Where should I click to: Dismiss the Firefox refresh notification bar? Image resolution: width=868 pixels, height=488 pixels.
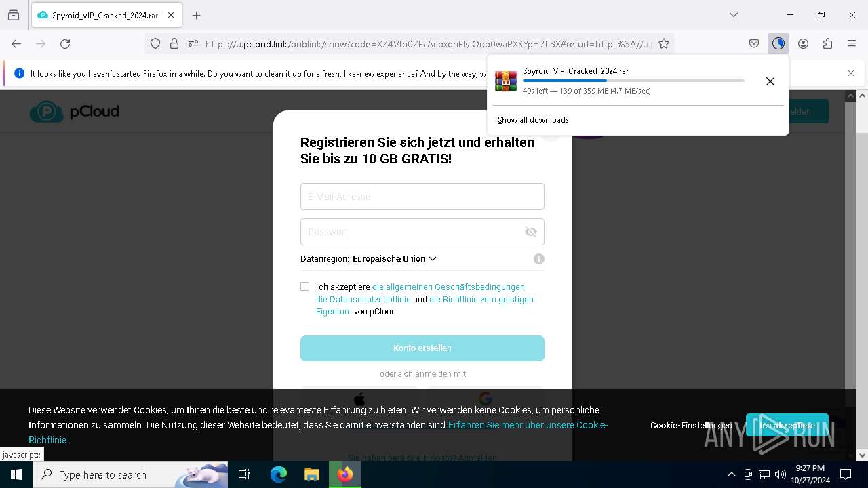[851, 73]
